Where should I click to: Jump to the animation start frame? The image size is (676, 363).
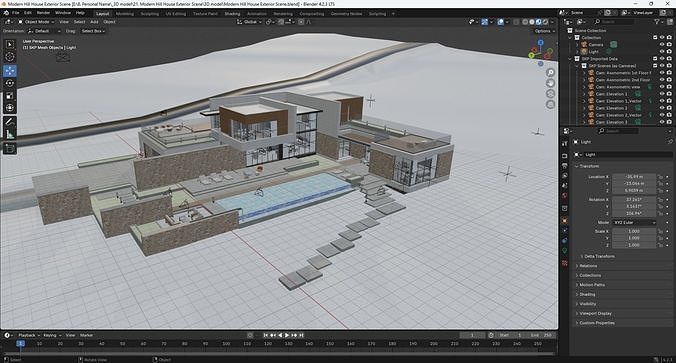(x=266, y=335)
